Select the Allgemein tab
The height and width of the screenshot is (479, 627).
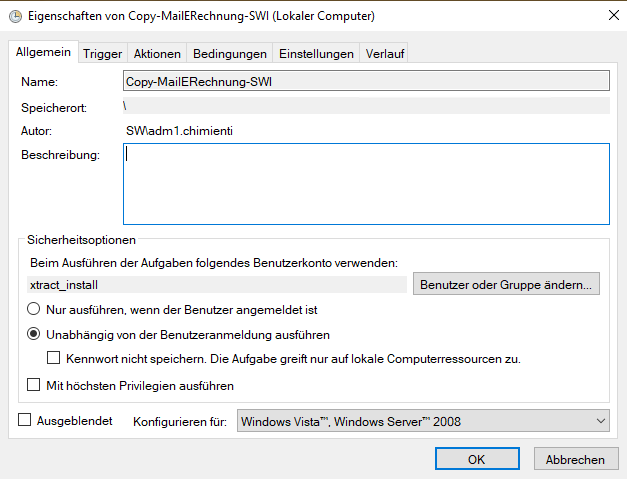pyautogui.click(x=43, y=52)
